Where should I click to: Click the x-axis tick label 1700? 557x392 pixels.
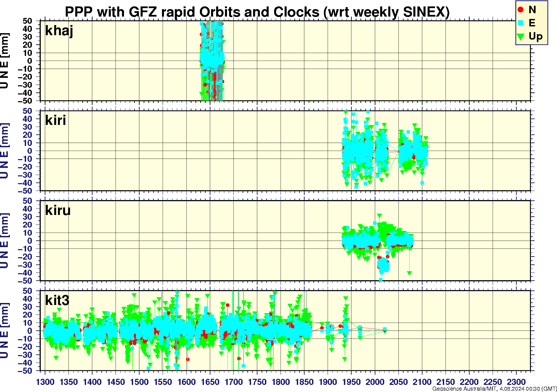[x=233, y=382]
